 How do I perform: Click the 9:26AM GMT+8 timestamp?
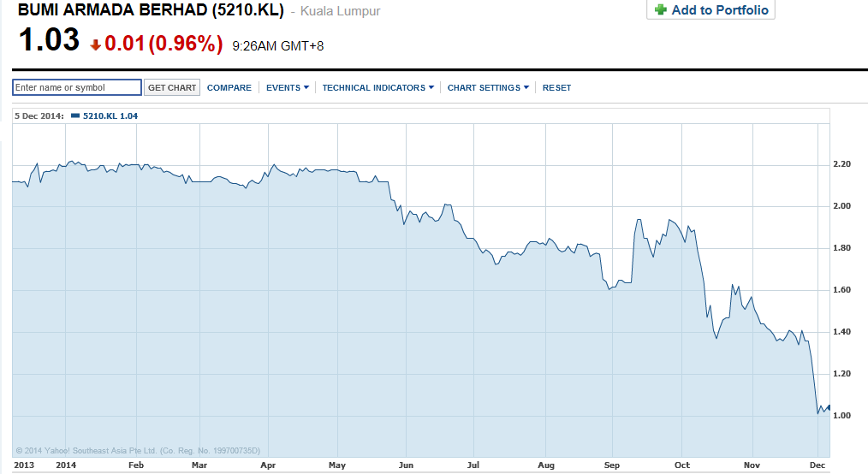pos(278,46)
